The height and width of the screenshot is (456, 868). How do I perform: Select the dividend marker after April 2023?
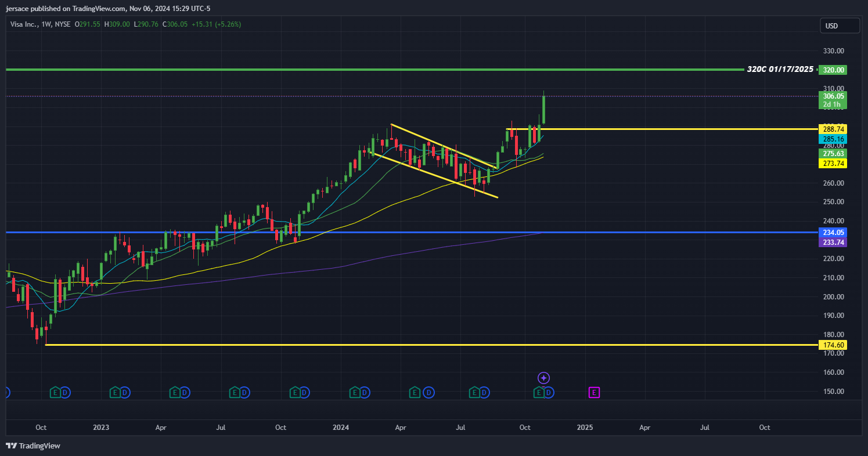pyautogui.click(x=184, y=393)
